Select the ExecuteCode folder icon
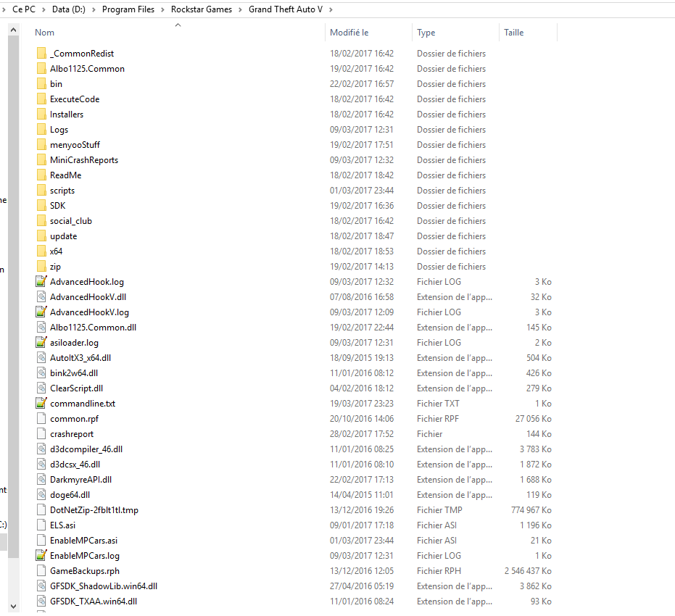The width and height of the screenshot is (675, 616). [41, 99]
